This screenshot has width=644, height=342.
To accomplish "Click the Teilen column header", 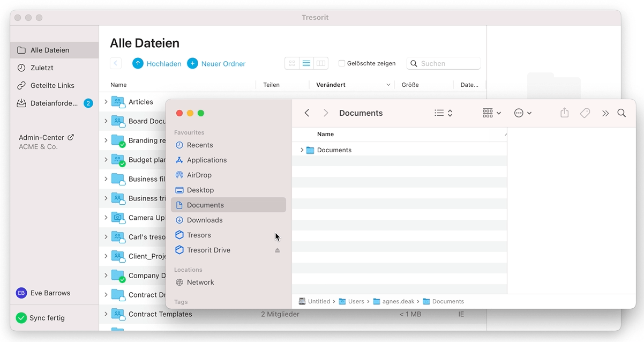I will [x=271, y=85].
